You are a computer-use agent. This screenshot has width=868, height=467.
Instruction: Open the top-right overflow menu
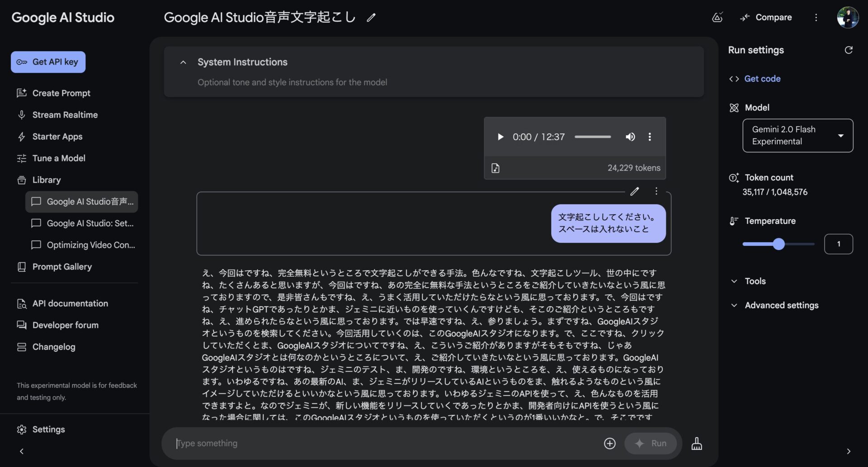coord(816,17)
